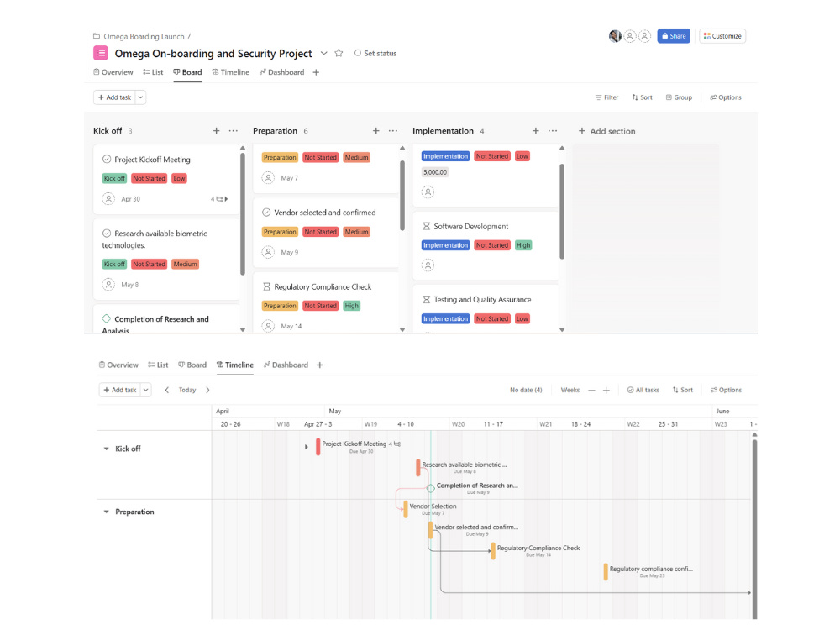Screen dimensions: 840x630
Task: Collapse the Kick off timeline section
Action: point(107,449)
